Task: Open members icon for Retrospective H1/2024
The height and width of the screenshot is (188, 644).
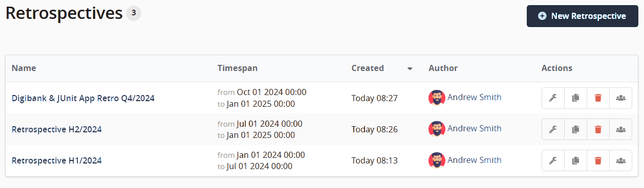Action: (620, 160)
